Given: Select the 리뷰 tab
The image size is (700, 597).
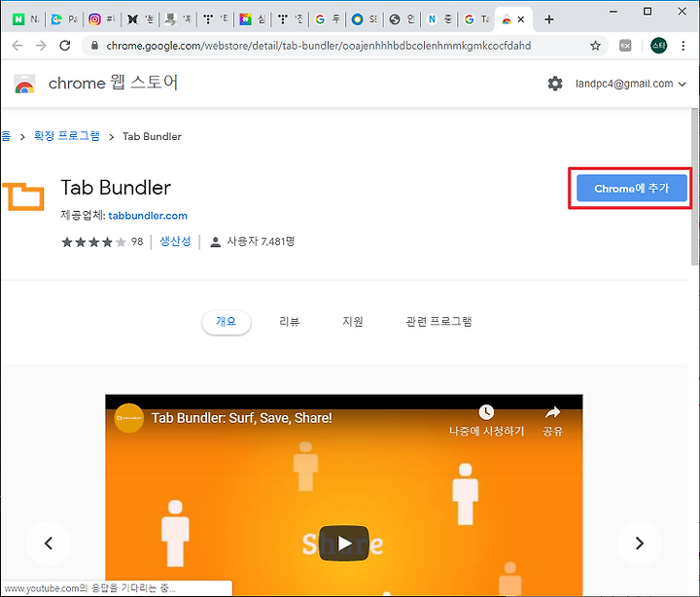Looking at the screenshot, I should [x=290, y=322].
